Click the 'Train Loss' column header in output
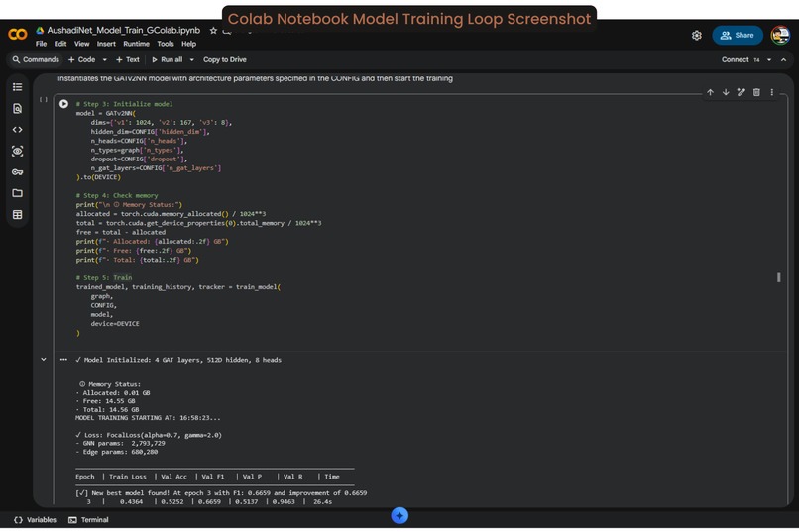Screen dimensions: 799x532 pyautogui.click(x=128, y=477)
